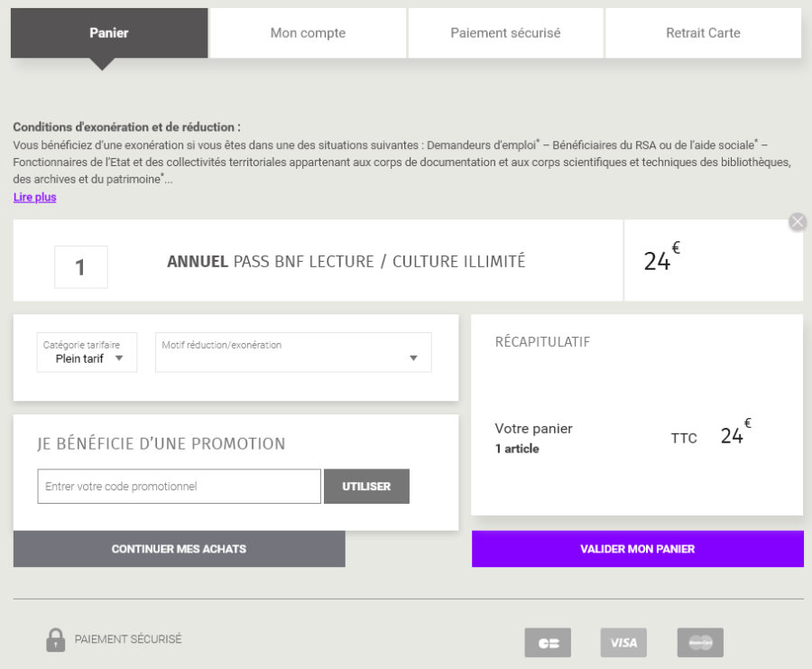Click the ANNUEL PASS BNF LECTURE item title

(346, 262)
